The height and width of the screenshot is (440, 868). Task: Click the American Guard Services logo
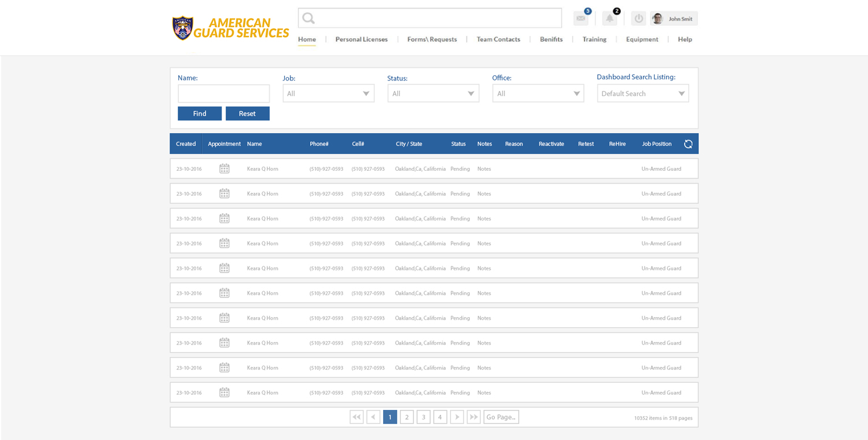(x=230, y=28)
